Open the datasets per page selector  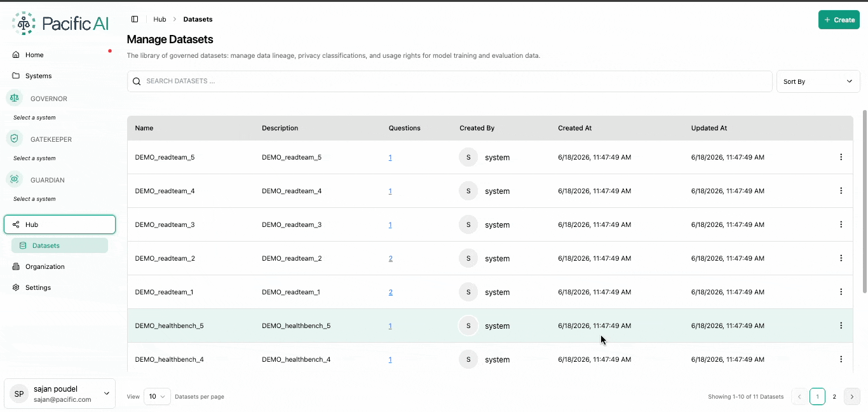pyautogui.click(x=157, y=396)
